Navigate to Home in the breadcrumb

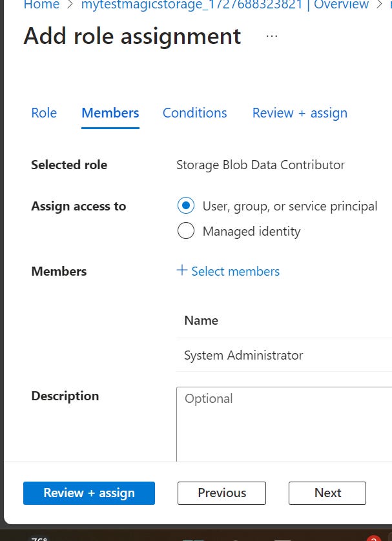41,5
